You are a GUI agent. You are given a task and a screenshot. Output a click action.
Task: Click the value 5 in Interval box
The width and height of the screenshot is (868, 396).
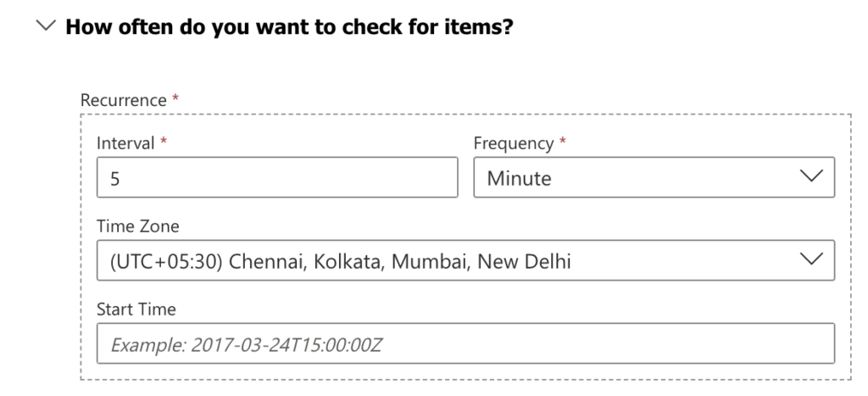click(x=115, y=178)
